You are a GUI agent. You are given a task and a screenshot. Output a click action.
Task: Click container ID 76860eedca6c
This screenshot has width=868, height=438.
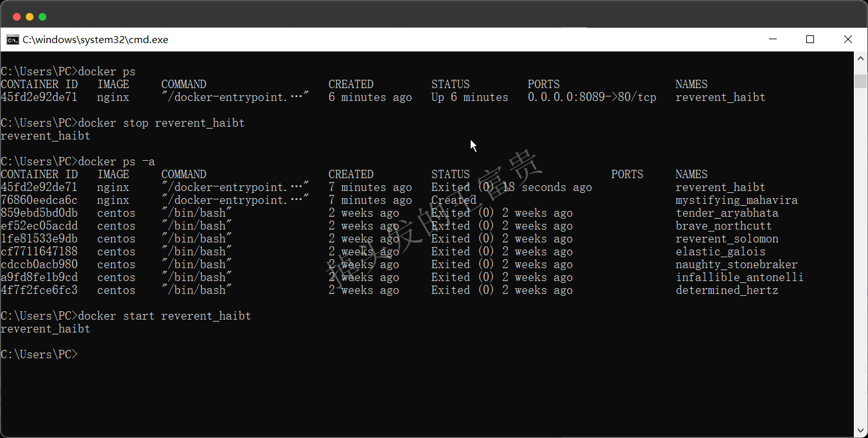[x=39, y=200]
